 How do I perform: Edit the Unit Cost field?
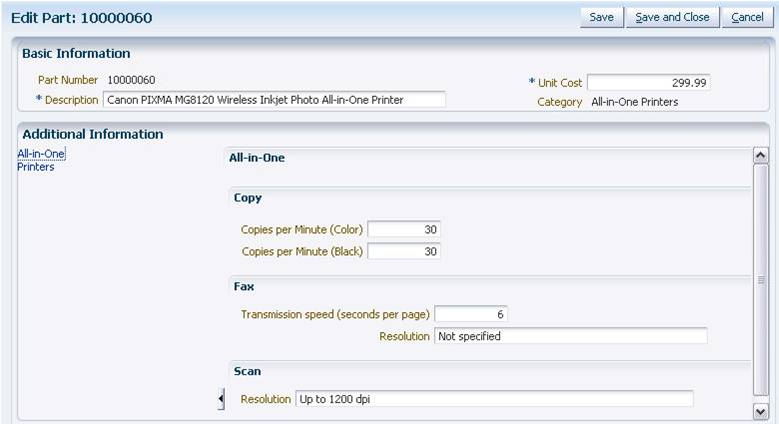649,83
